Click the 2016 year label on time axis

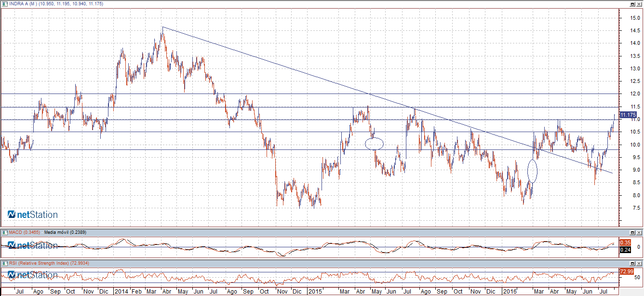[509, 292]
